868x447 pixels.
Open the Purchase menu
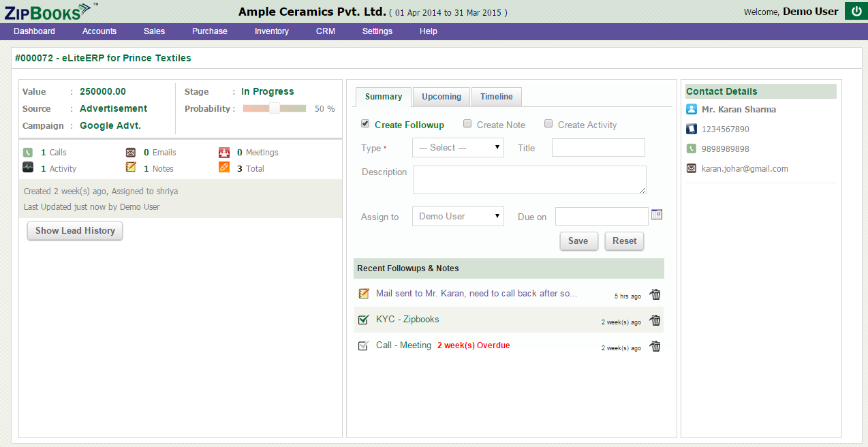tap(210, 31)
